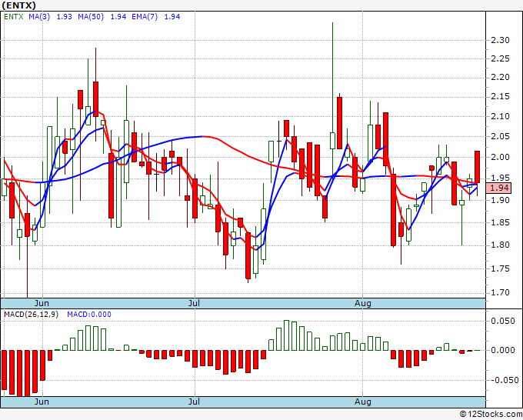The height and width of the screenshot is (420, 523).
Task: Click the MA(50) legend label
Action: pos(91,17)
